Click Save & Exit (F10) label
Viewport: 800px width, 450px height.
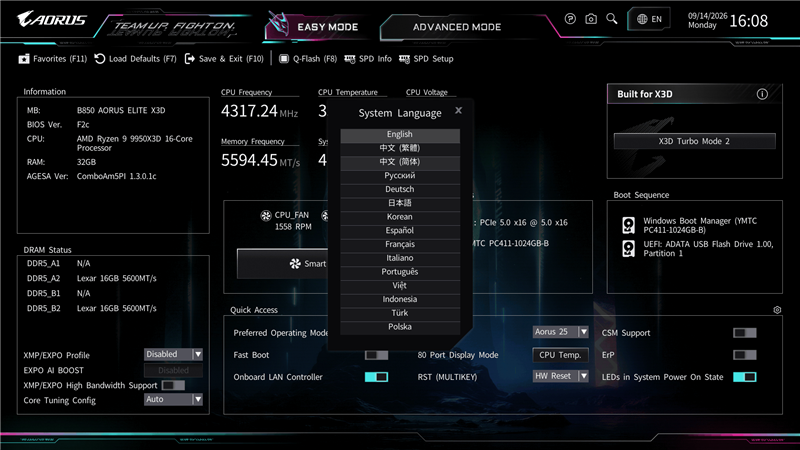click(x=231, y=59)
